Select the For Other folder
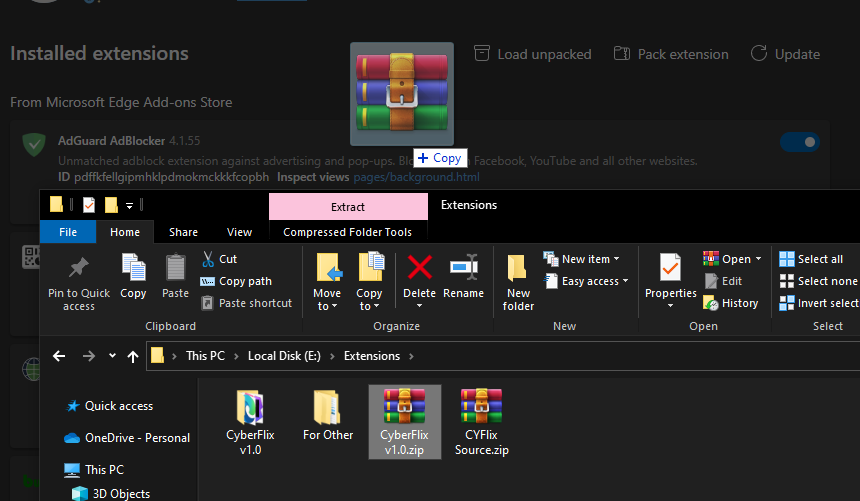The width and height of the screenshot is (860, 501). tap(328, 416)
